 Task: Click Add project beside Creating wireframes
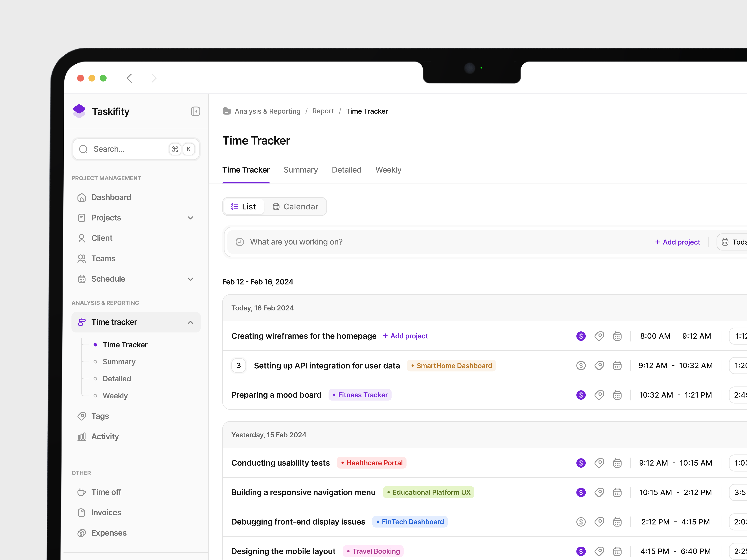405,336
